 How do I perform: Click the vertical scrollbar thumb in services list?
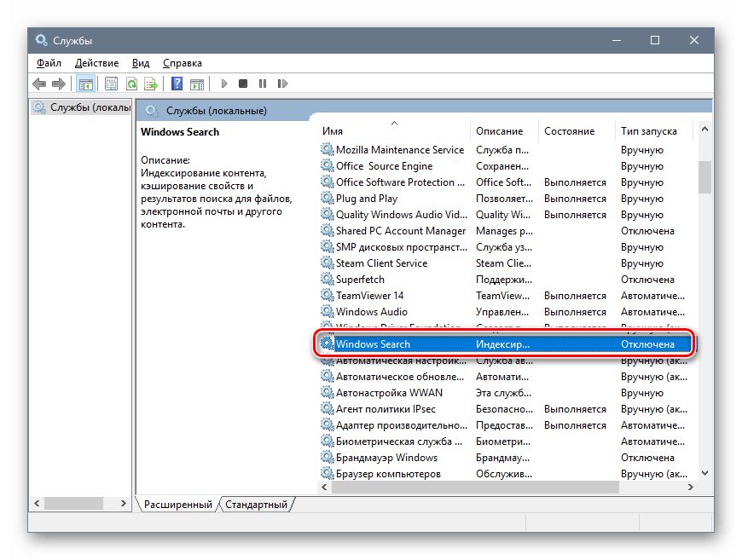[x=704, y=177]
